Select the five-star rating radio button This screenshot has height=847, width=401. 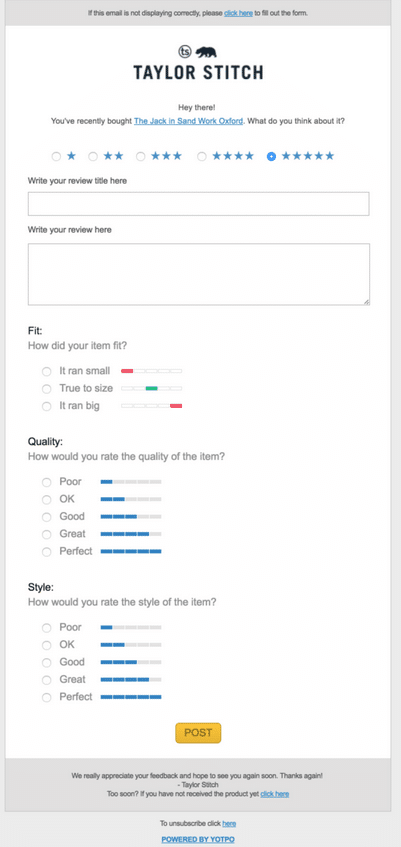coord(271,157)
